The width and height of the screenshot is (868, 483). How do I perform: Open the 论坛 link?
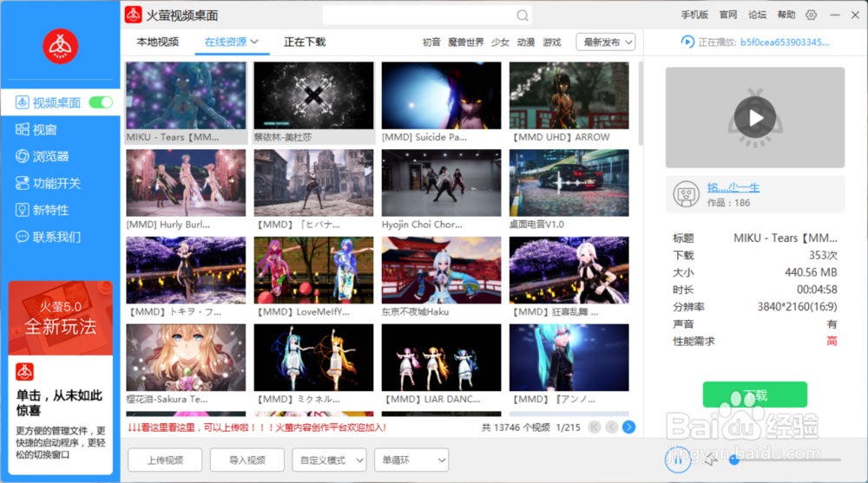(757, 15)
